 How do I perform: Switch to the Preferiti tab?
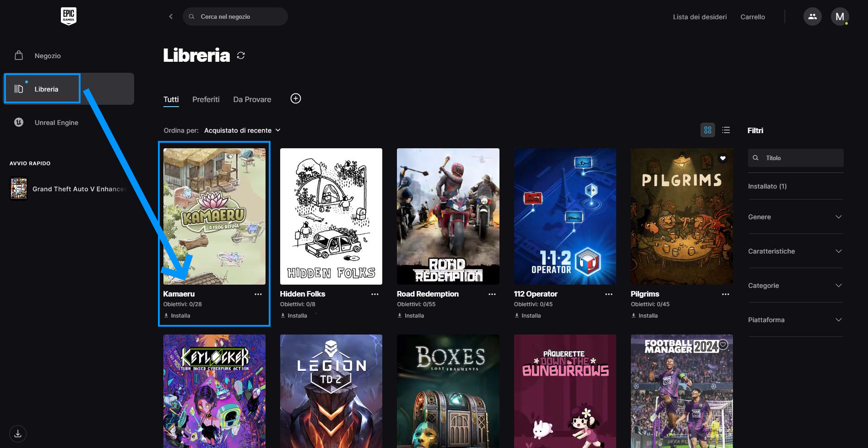pyautogui.click(x=206, y=99)
